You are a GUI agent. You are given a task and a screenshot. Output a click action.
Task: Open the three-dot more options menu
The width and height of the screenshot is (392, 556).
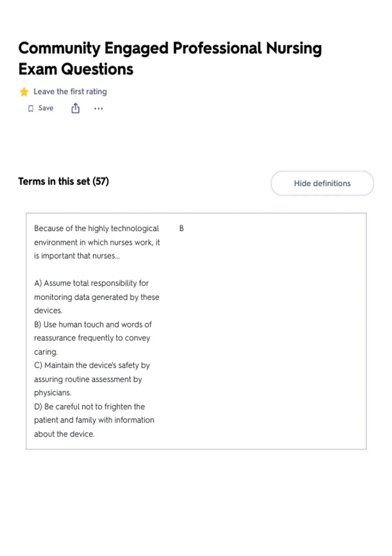[98, 109]
